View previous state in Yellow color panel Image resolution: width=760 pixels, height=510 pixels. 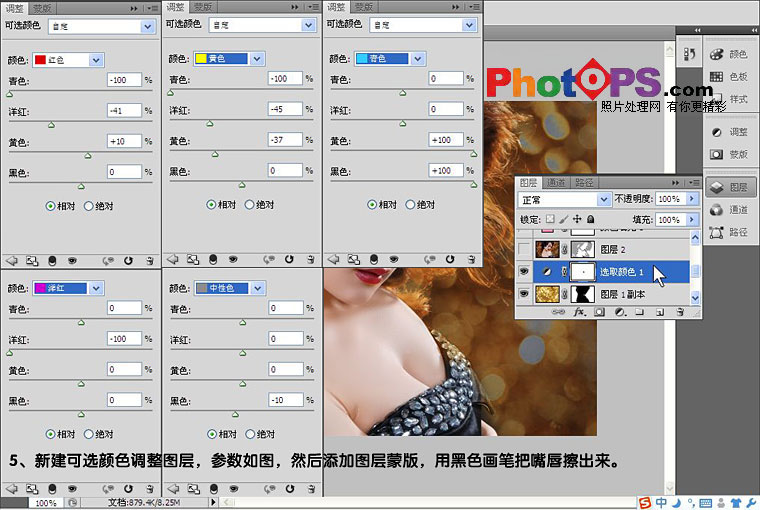271,260
